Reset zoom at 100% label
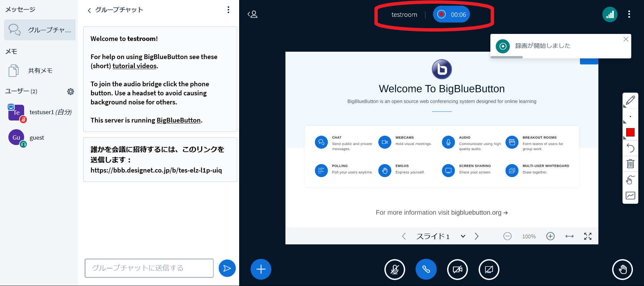The image size is (644, 286). coord(529,236)
